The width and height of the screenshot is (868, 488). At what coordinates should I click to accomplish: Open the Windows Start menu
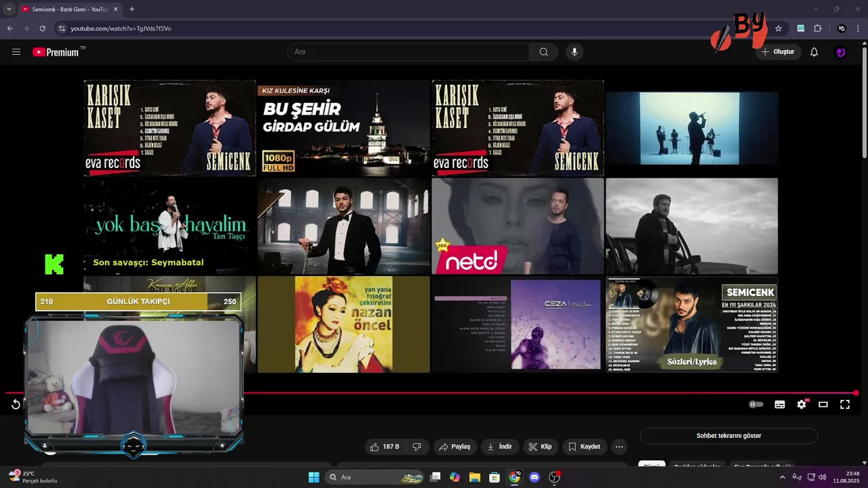tap(314, 477)
